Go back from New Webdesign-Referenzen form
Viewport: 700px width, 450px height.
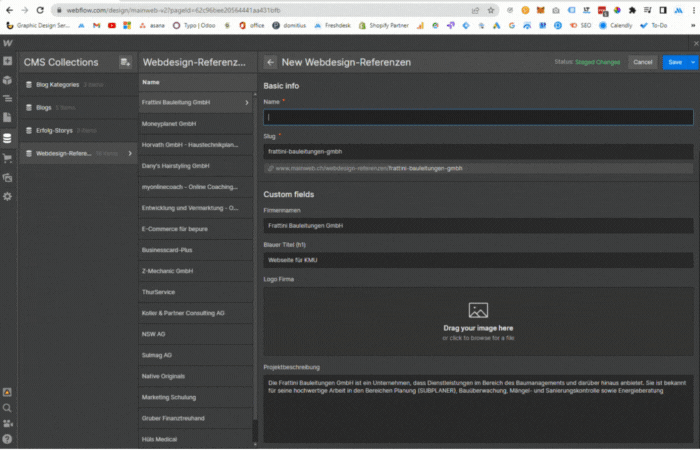270,62
